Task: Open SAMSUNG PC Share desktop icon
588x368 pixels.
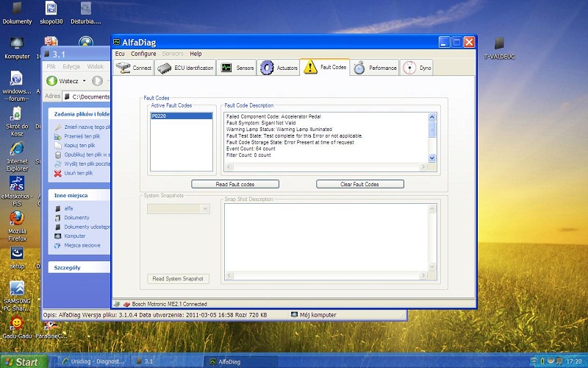Action: (17, 297)
